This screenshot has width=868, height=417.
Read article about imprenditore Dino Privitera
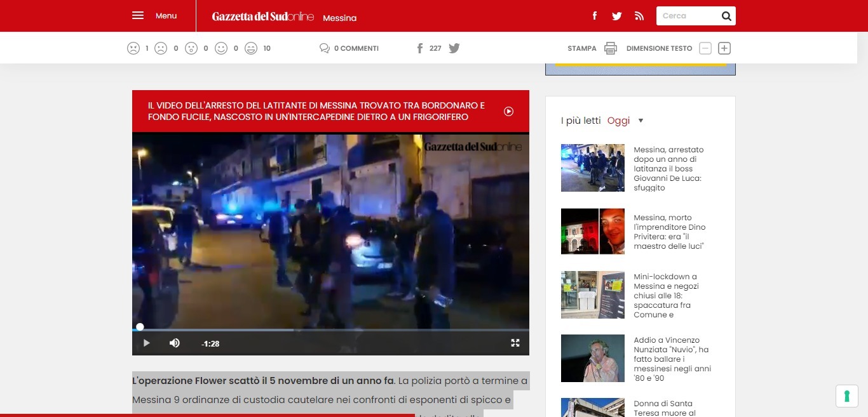click(x=670, y=232)
